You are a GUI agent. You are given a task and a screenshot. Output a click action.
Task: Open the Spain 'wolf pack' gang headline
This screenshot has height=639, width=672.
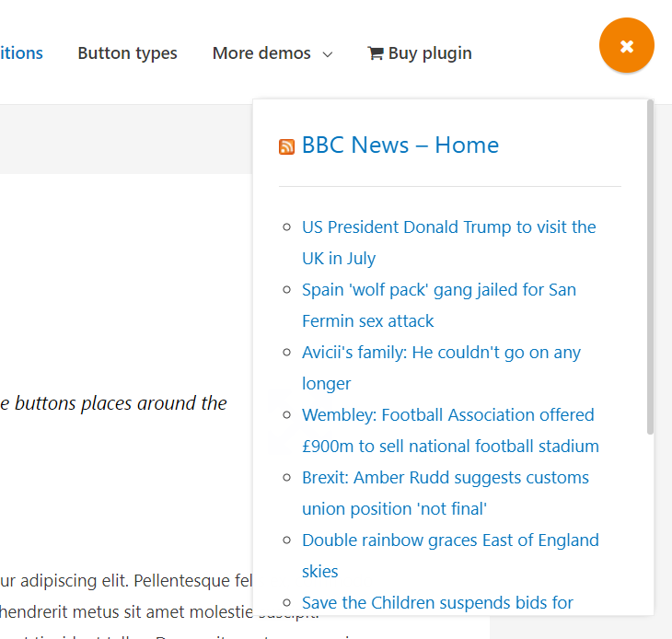click(439, 305)
